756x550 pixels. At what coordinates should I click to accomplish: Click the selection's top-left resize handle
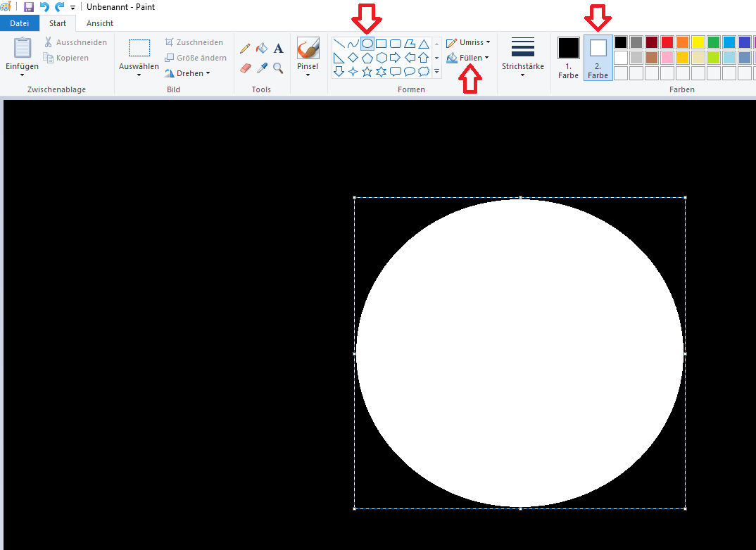(354, 197)
